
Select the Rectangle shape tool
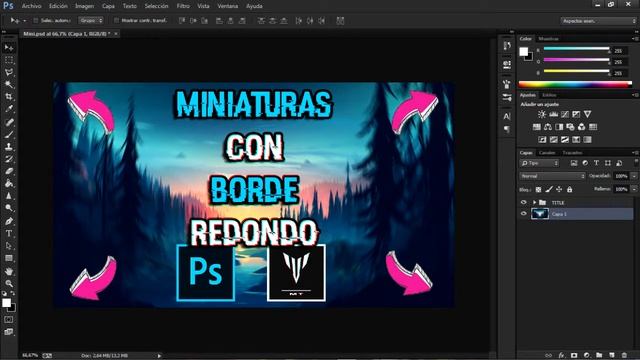point(9,258)
